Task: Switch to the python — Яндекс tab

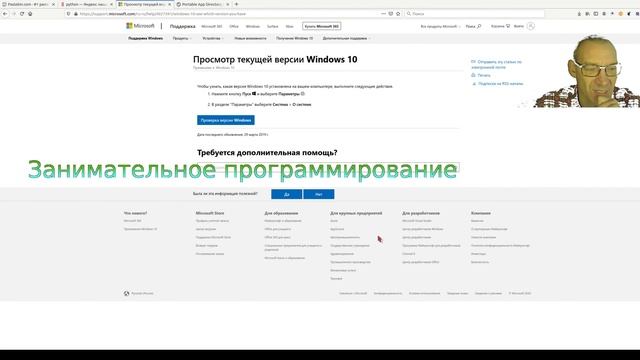Action: pos(87,4)
